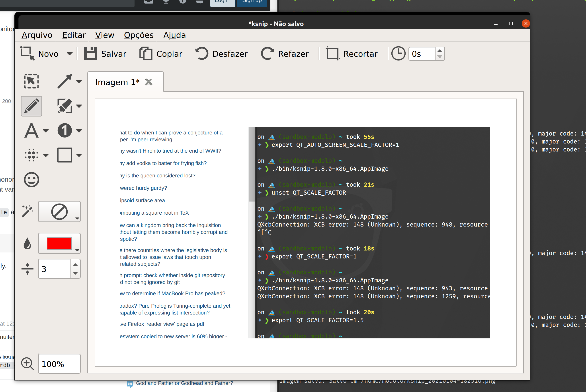Click the Copiar button
The width and height of the screenshot is (586, 392).
pos(161,54)
